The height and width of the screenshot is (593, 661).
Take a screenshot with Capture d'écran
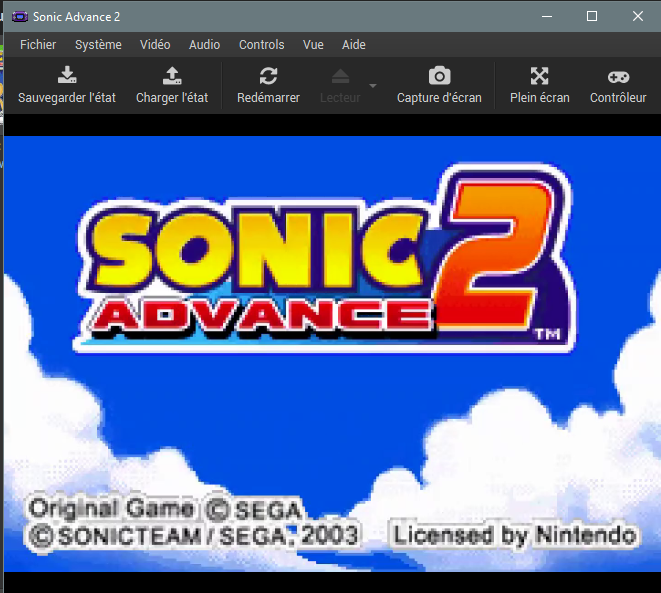pos(439,77)
